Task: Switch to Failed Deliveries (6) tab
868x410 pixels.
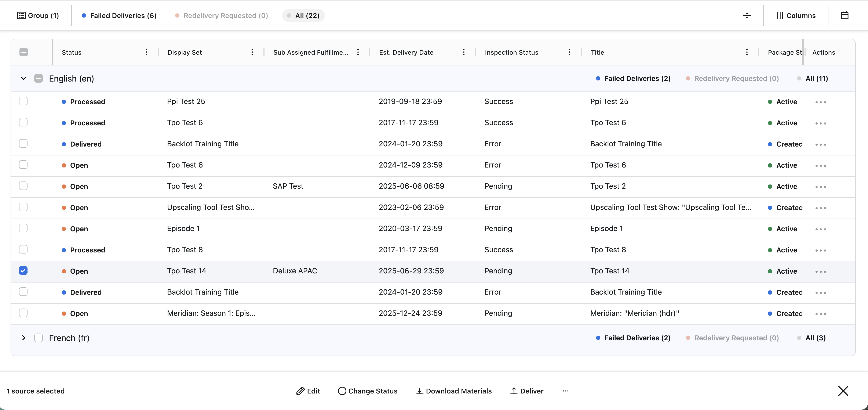Action: pos(119,15)
